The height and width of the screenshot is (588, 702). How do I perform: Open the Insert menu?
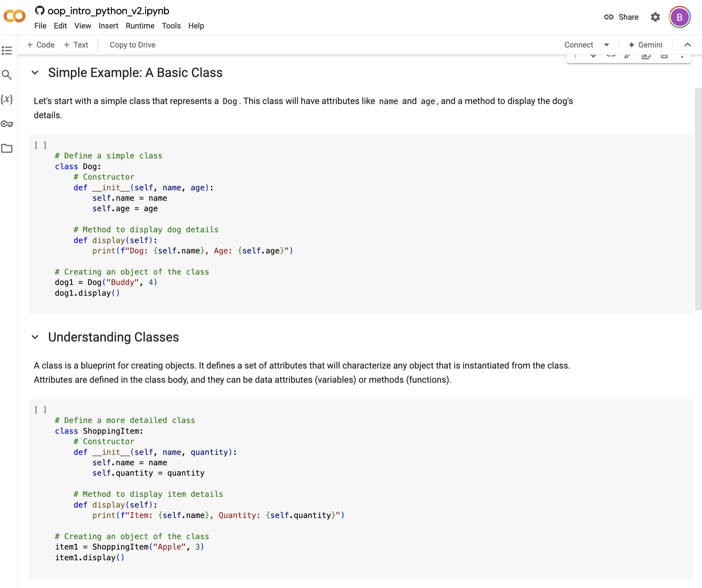point(109,26)
